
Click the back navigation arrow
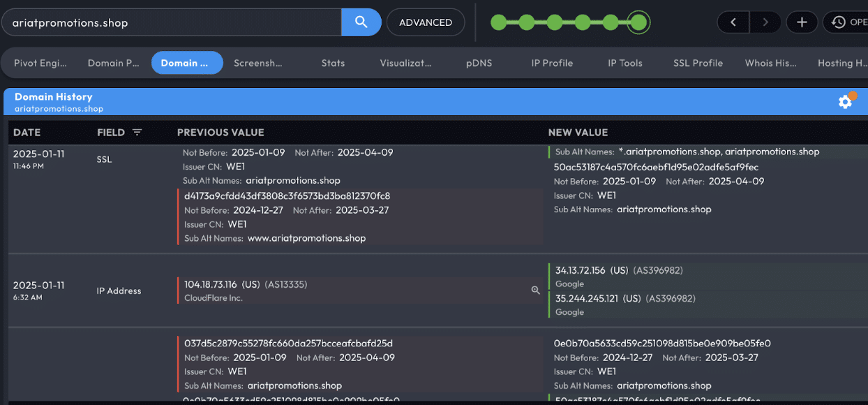[x=733, y=22]
